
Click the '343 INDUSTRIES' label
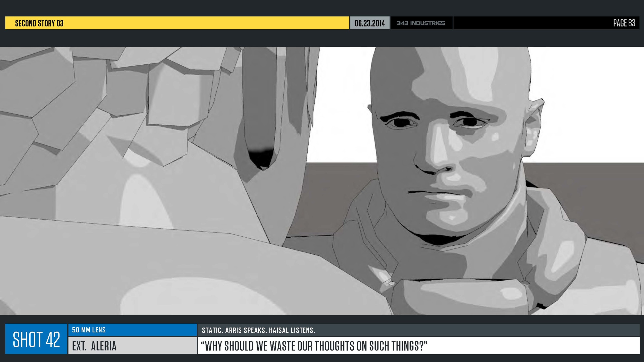coord(421,23)
